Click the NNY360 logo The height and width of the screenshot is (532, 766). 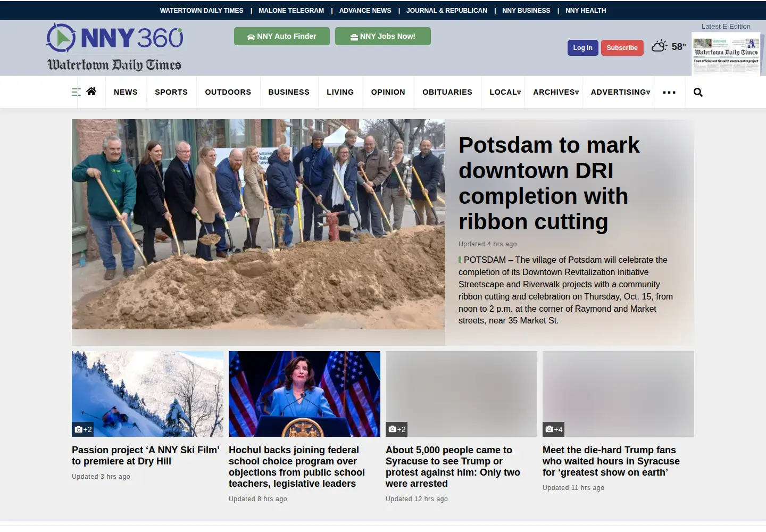pos(115,38)
